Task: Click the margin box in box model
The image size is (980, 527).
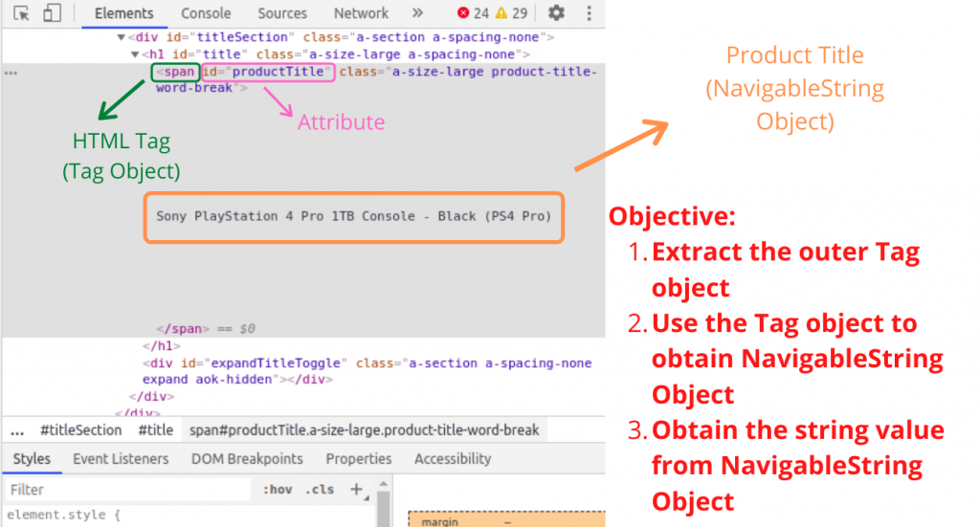Action: coord(506,519)
